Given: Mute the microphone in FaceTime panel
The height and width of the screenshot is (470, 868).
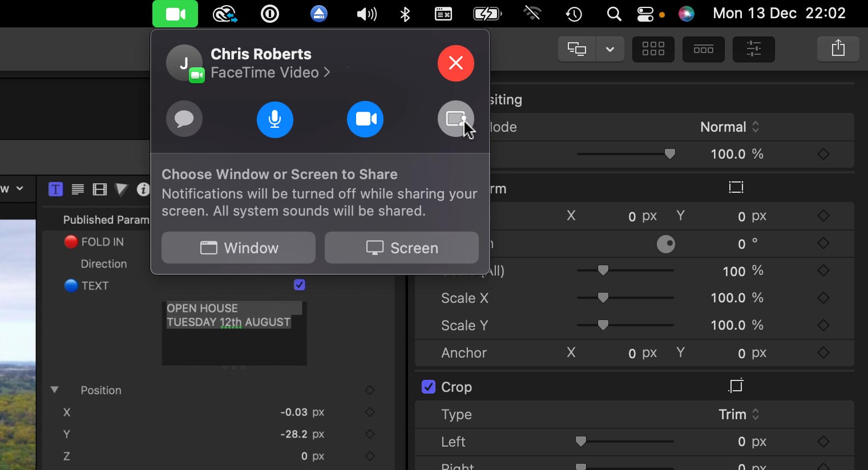Looking at the screenshot, I should pos(274,119).
